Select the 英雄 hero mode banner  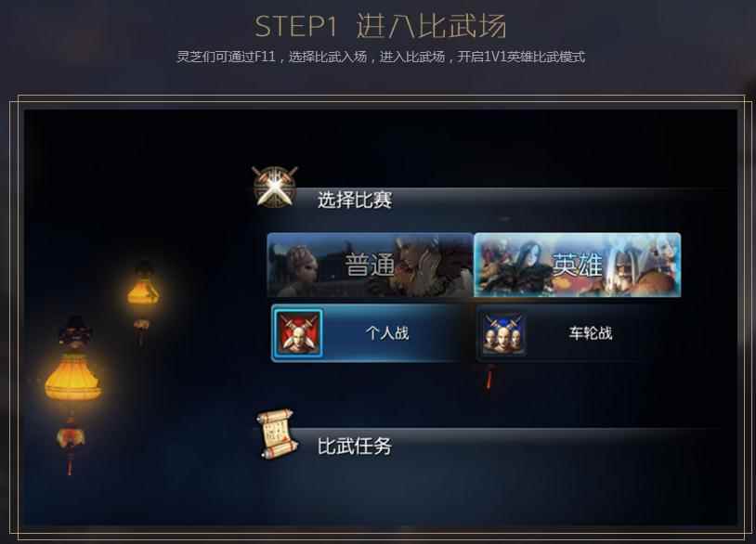point(578,265)
